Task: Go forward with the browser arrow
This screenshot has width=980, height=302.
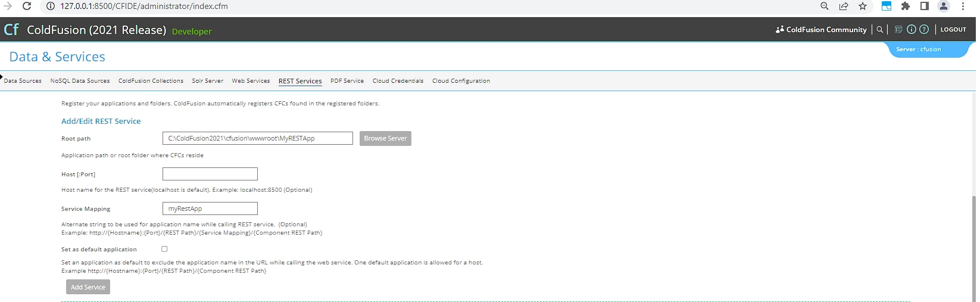Action: pos(8,6)
